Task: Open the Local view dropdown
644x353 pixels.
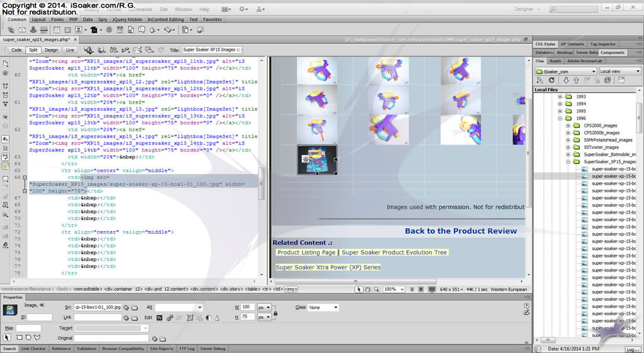Action: click(x=619, y=72)
